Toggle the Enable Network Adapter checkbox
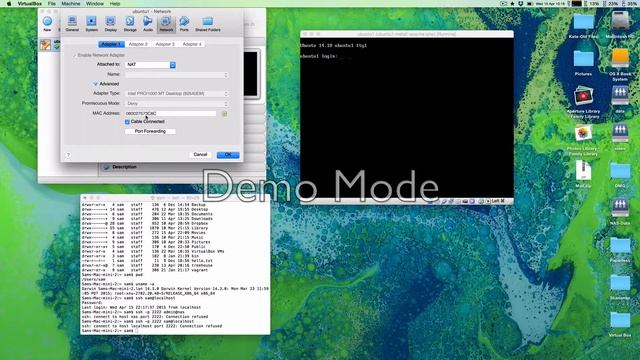 [74, 55]
